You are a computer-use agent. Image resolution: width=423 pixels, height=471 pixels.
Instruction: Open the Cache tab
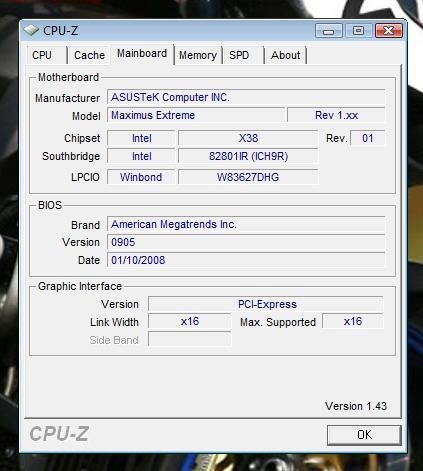click(x=89, y=55)
